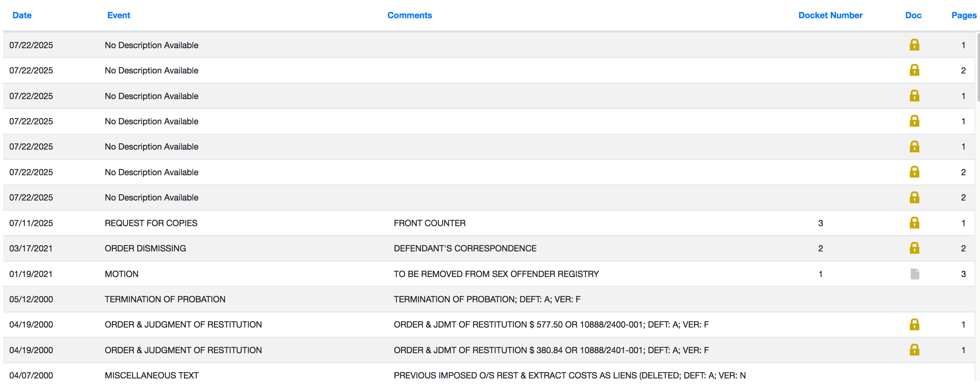Open the locked document for ORDER DISMISSING

pyautogui.click(x=914, y=248)
